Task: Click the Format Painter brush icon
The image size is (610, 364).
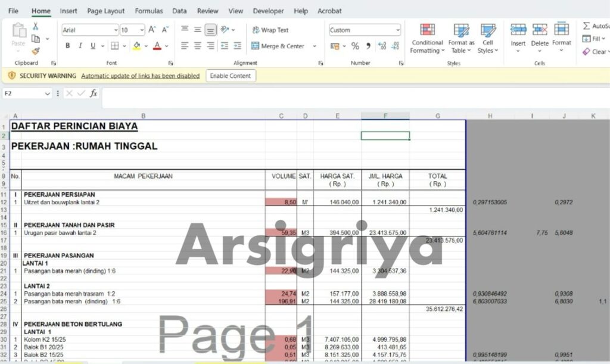Action: click(36, 51)
